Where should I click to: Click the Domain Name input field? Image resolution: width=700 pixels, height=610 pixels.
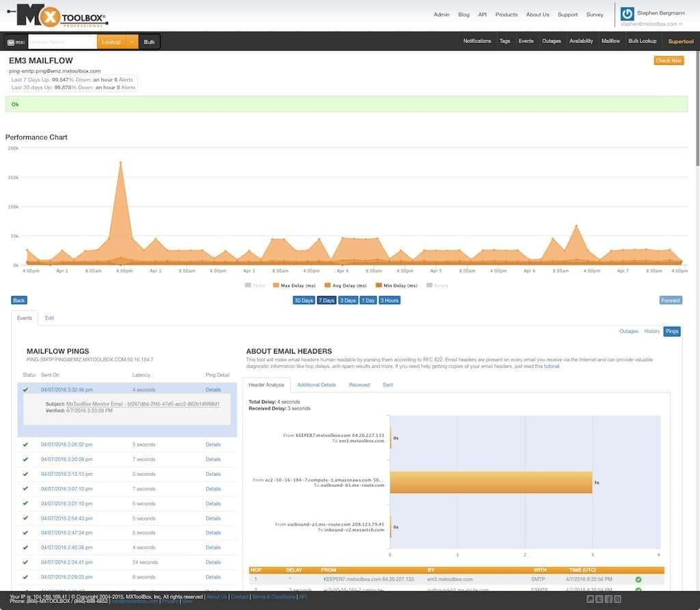62,42
